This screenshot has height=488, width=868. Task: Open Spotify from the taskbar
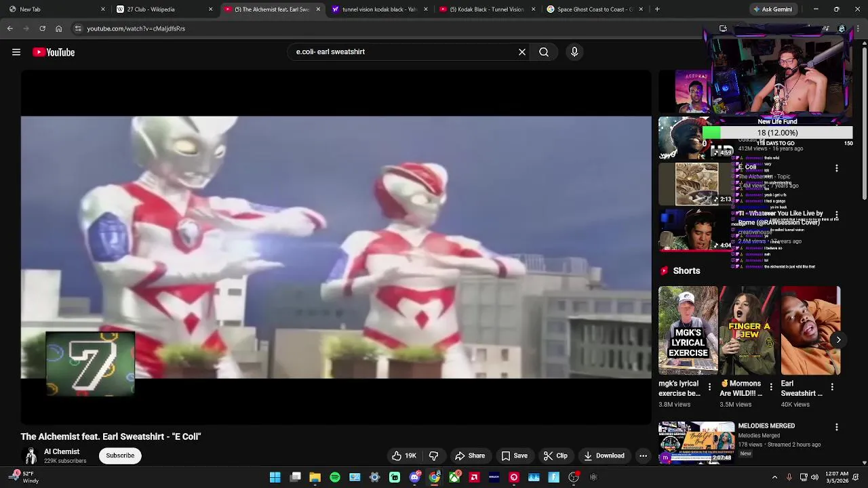[x=335, y=477]
